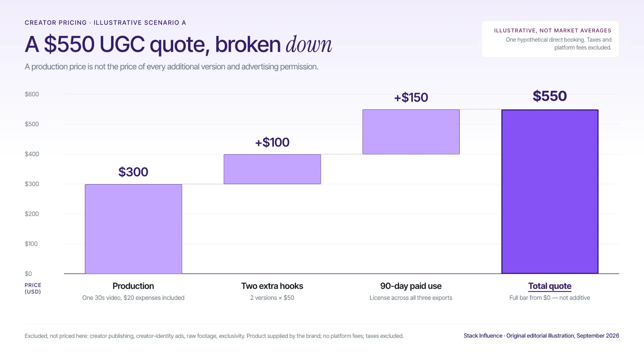Viewport: 644px width, 358px height.
Task: Click the Stack Influence credit text
Action: click(x=541, y=336)
